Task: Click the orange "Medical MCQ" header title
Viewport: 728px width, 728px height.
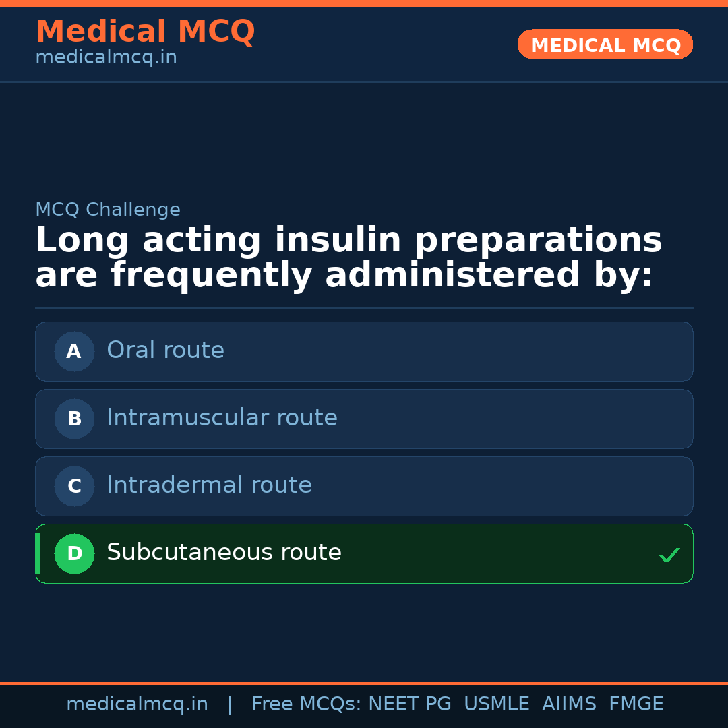Action: pyautogui.click(x=145, y=32)
